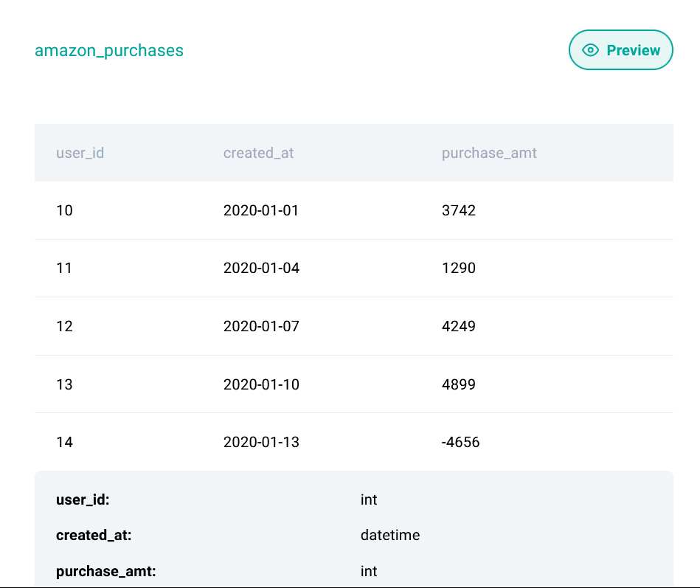Click the Preview button

(x=620, y=50)
